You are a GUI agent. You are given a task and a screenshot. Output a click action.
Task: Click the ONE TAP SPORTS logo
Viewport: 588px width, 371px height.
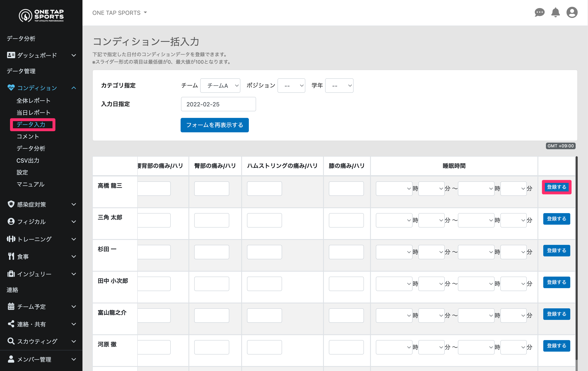click(x=41, y=16)
